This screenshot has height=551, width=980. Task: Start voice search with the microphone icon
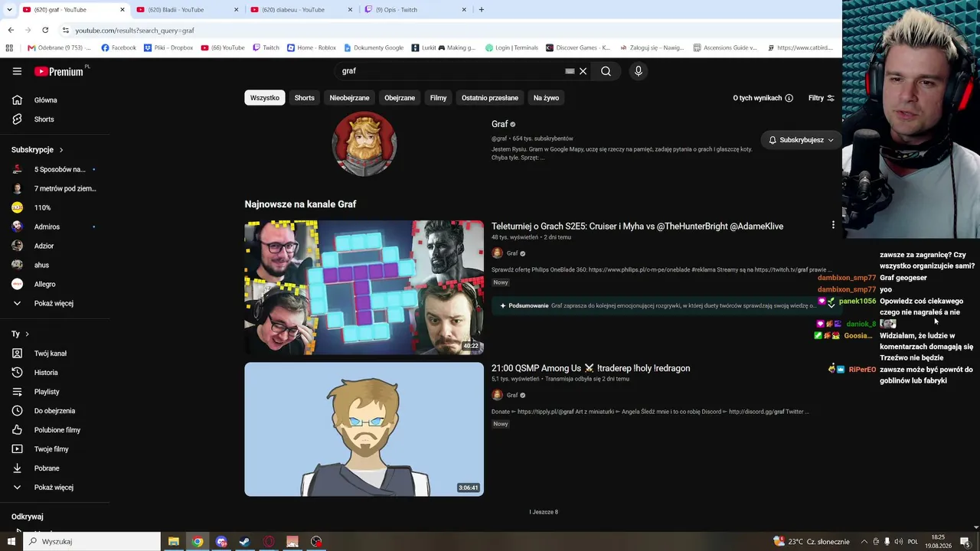coord(639,71)
